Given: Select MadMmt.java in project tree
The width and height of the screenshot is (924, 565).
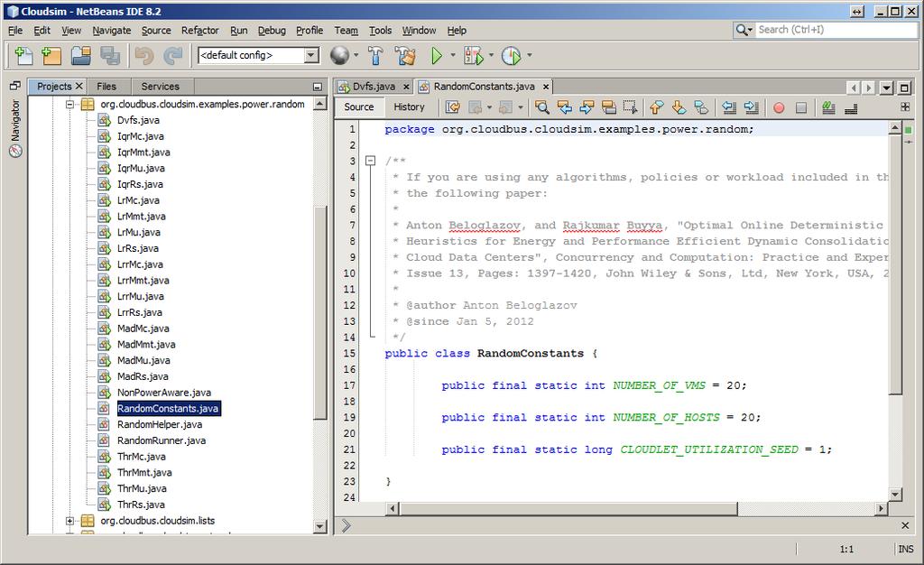Looking at the screenshot, I should coord(146,345).
